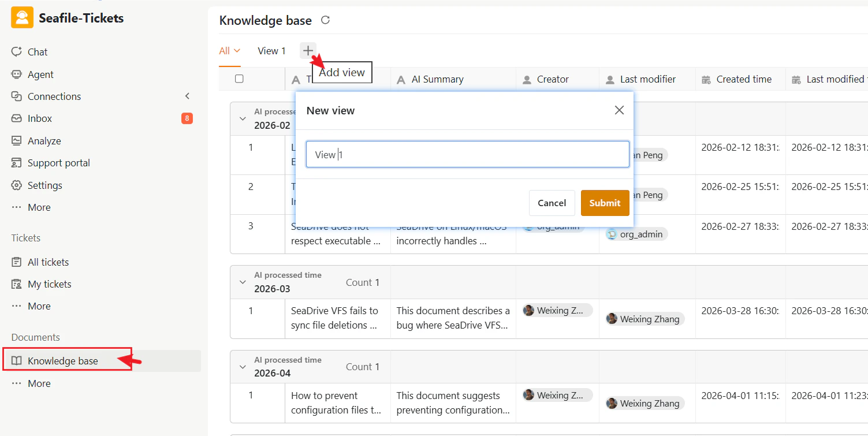The image size is (868, 436).
Task: Refresh the Knowledge base table
Action: coord(325,20)
